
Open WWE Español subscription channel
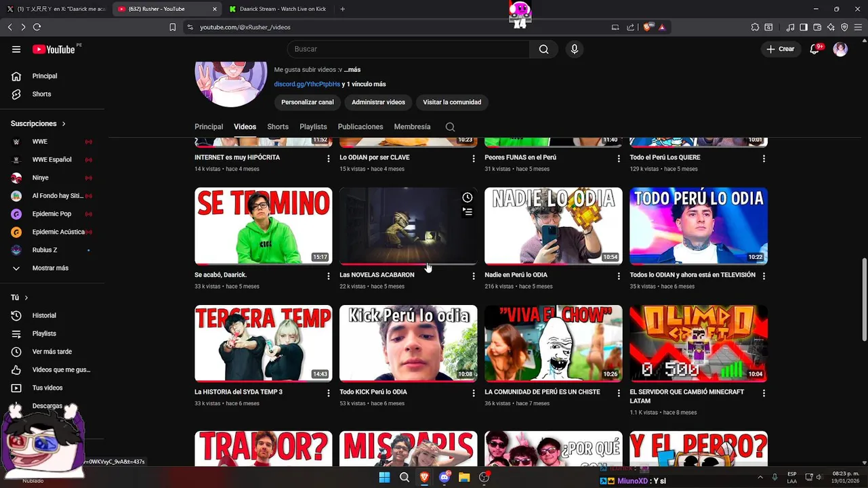pyautogui.click(x=51, y=160)
